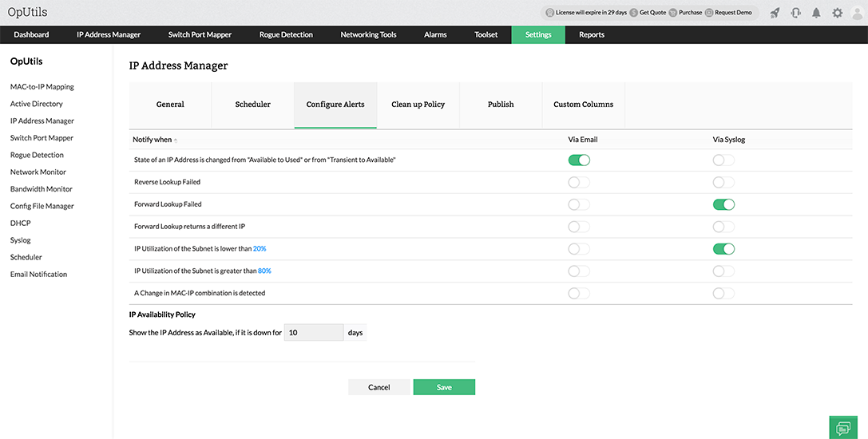The width and height of the screenshot is (868, 439).
Task: Open Rogue Detection in the sidebar
Action: tap(37, 155)
